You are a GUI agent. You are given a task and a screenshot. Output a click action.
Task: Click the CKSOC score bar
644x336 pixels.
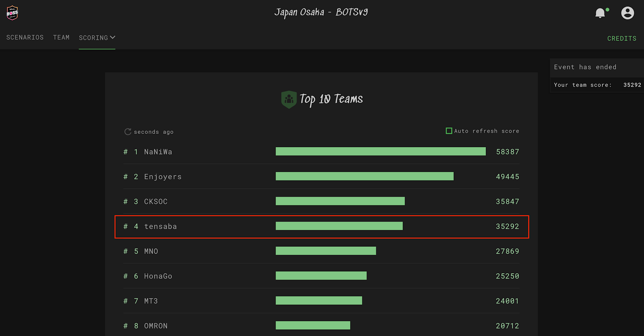pos(340,201)
